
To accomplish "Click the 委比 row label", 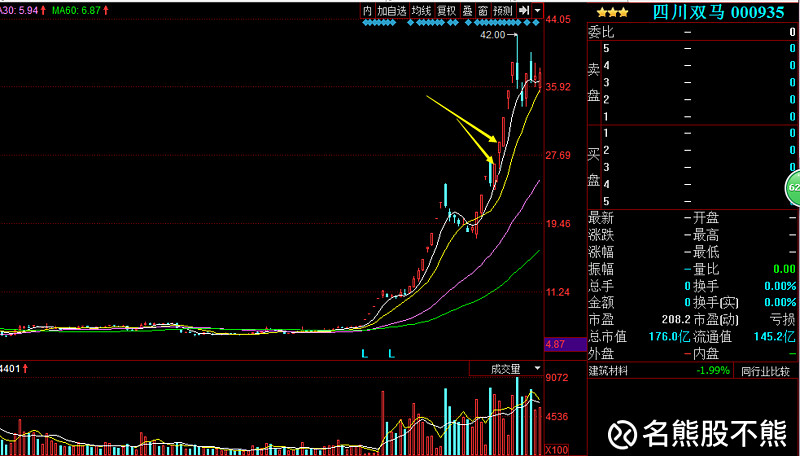I will [x=601, y=32].
